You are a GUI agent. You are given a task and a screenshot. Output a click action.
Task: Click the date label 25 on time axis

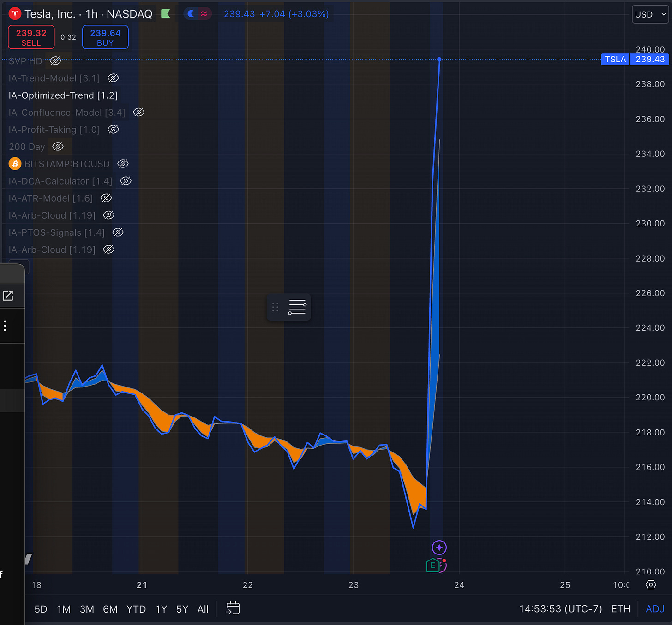coord(565,585)
